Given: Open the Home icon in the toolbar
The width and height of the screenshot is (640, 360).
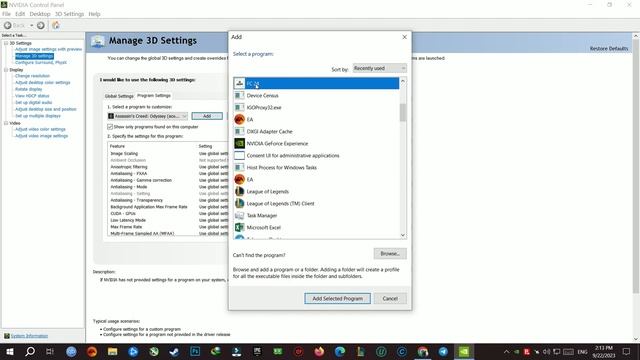Looking at the screenshot, I should coord(56,25).
